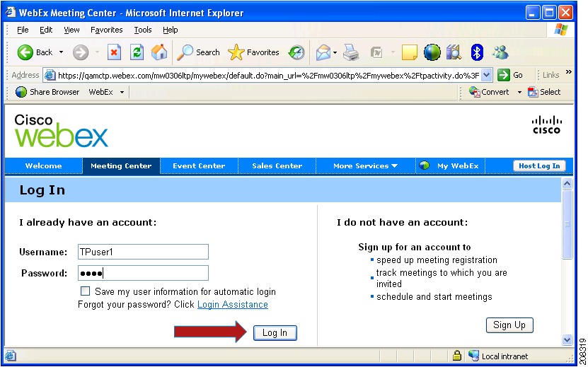588x367 pixels.
Task: Open the History clock icon
Action: (296, 52)
